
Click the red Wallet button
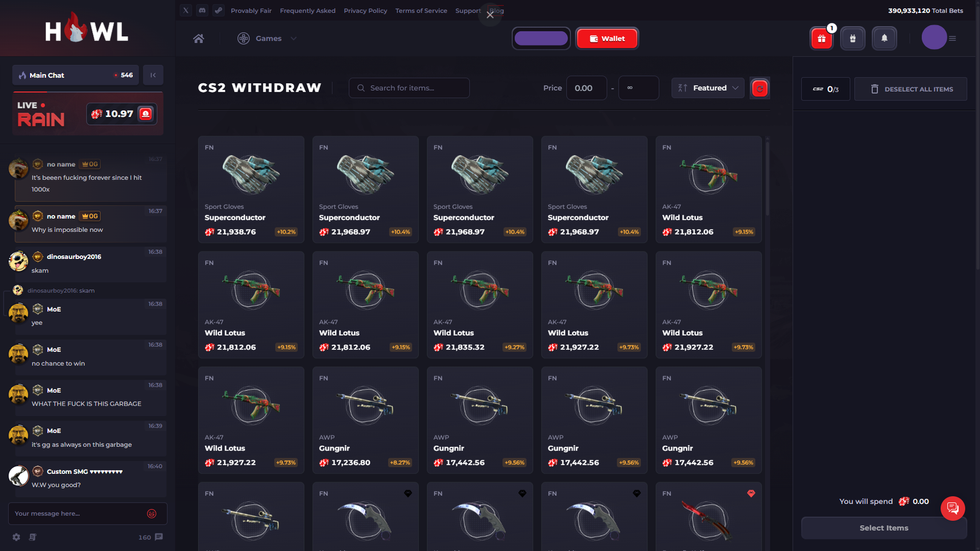coord(607,39)
